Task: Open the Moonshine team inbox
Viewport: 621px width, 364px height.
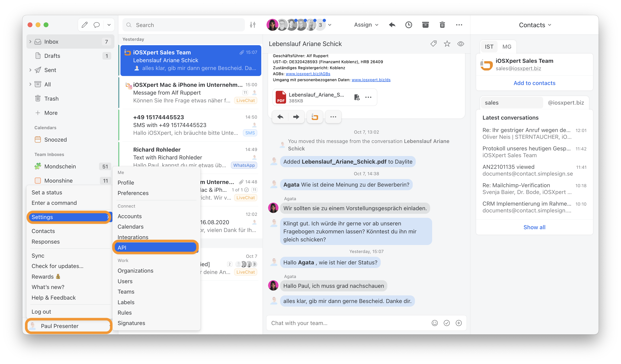Action: tap(70, 181)
